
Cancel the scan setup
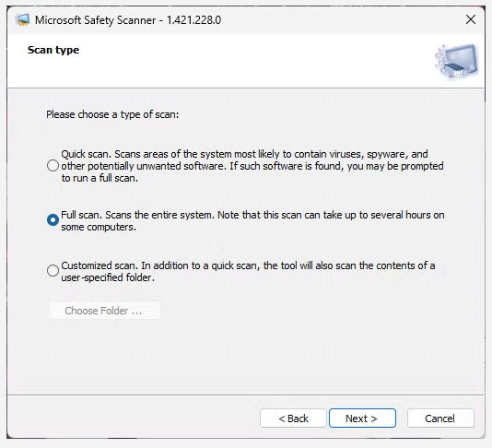tap(440, 419)
